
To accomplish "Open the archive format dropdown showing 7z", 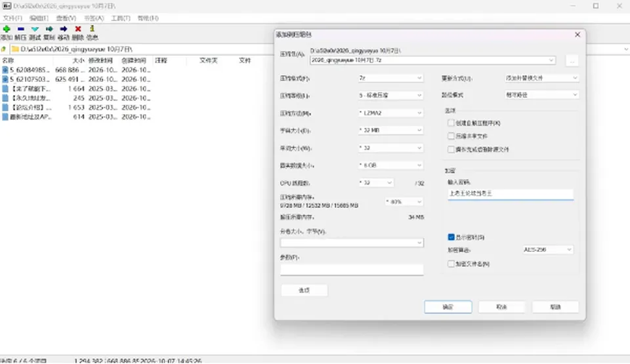I will pos(390,78).
